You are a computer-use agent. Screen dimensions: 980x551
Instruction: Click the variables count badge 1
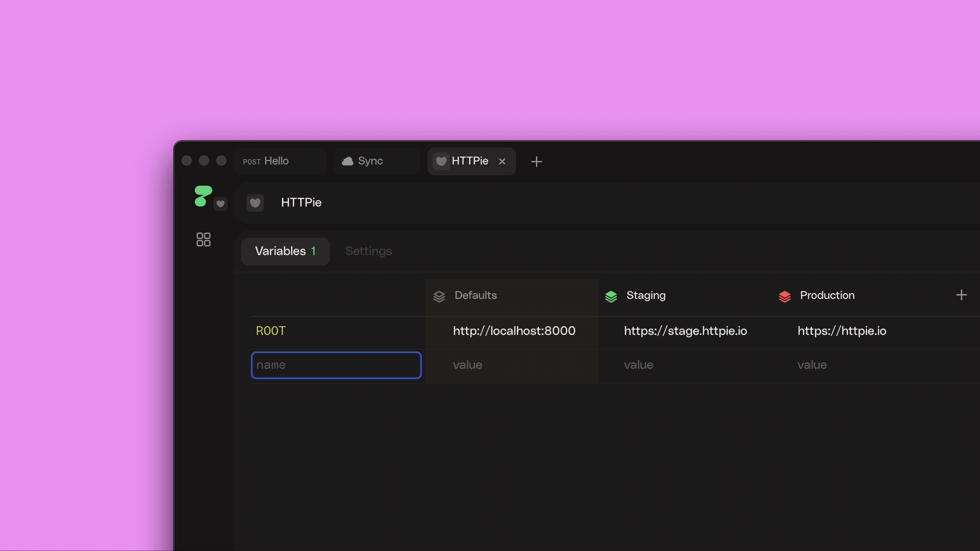pos(313,251)
